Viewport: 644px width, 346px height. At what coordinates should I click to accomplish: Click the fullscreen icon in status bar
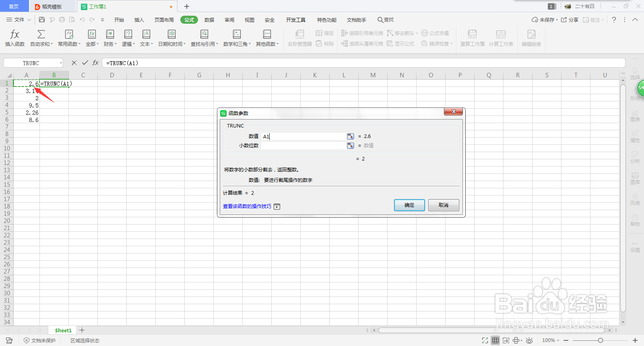[485, 340]
